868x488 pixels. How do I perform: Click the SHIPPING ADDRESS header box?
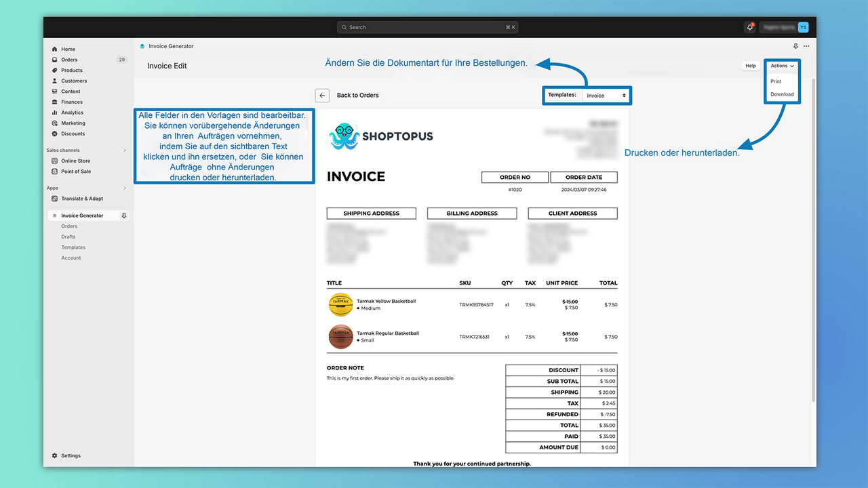371,213
